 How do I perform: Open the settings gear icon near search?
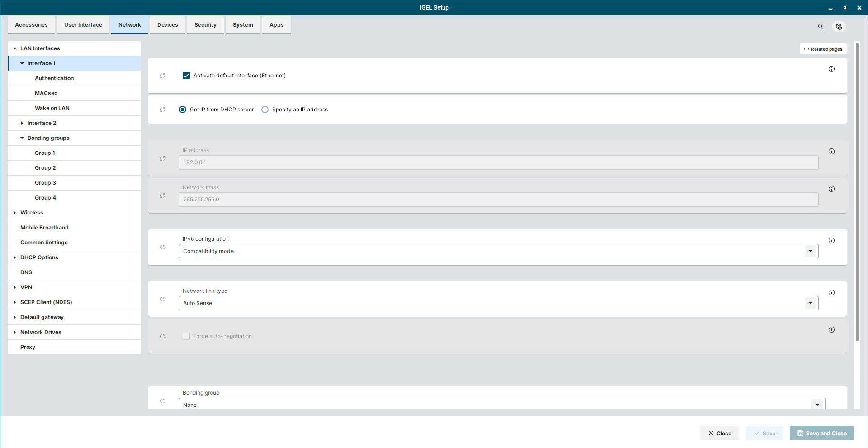839,27
